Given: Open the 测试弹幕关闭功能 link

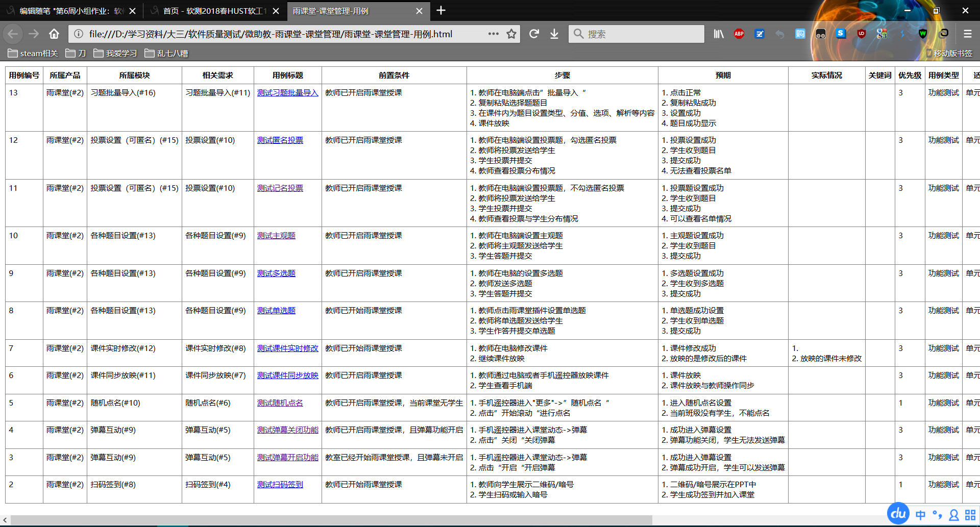Looking at the screenshot, I should (x=287, y=430).
